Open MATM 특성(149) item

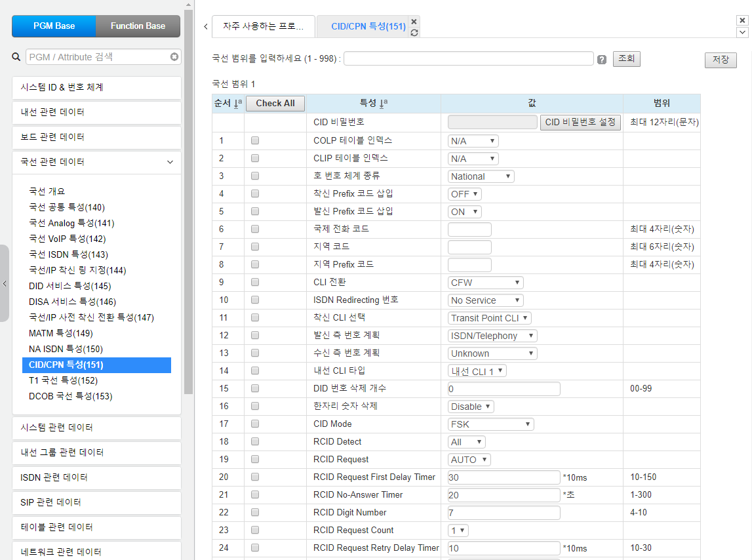point(61,333)
